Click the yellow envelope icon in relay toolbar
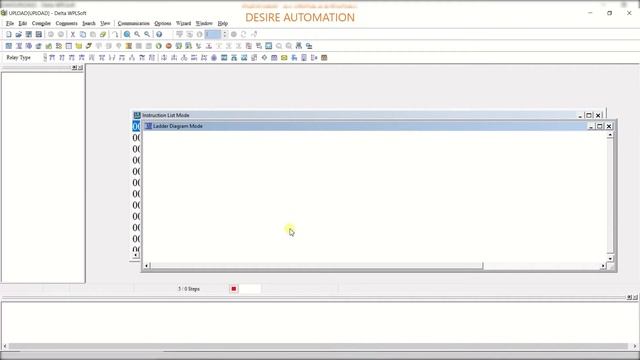The width and height of the screenshot is (640, 360). click(284, 58)
